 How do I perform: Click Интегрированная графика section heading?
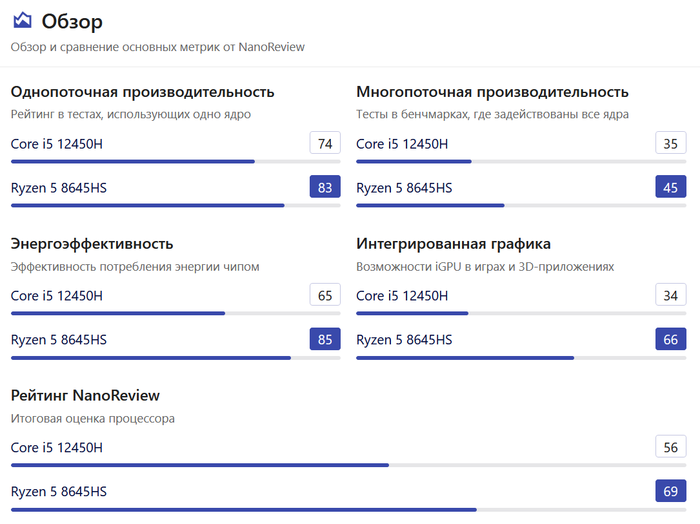[453, 244]
